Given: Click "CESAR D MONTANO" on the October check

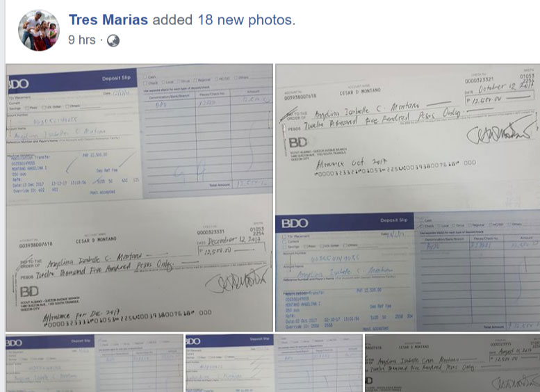Looking at the screenshot, I should pyautogui.click(x=360, y=91).
